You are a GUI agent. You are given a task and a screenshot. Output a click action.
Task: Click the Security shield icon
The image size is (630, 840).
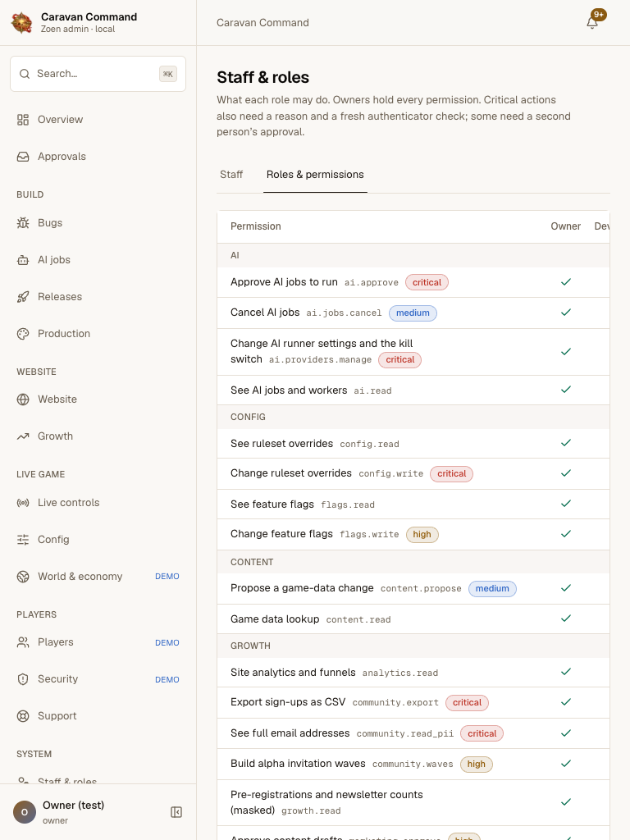point(23,679)
